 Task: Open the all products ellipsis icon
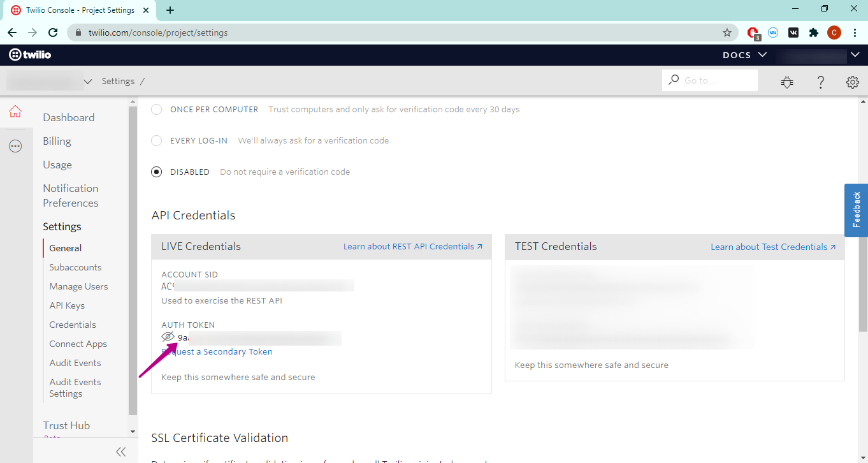15,147
